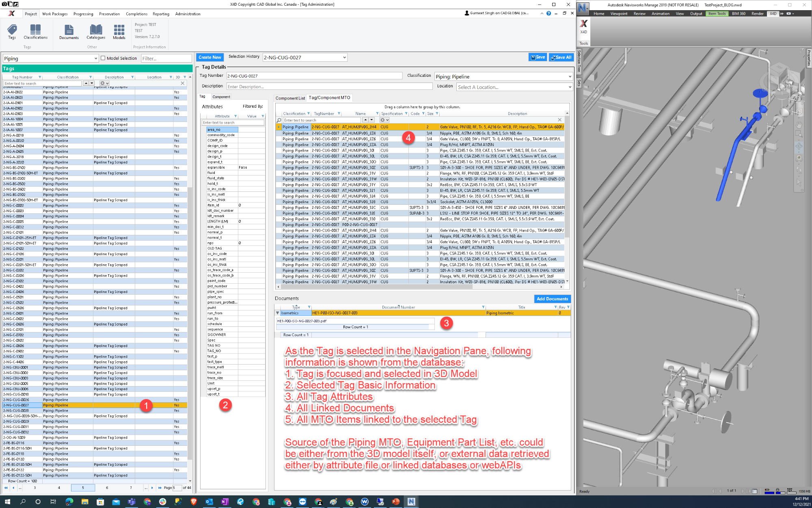Screen dimensions: 812x508
Task: Go to last page of tags list
Action: pos(160,488)
